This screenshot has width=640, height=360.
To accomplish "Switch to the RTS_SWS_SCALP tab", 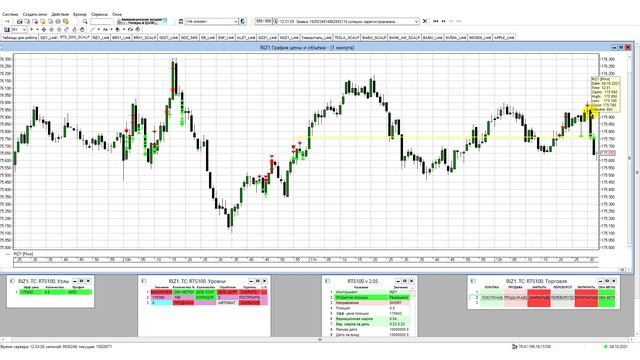I will [x=75, y=37].
